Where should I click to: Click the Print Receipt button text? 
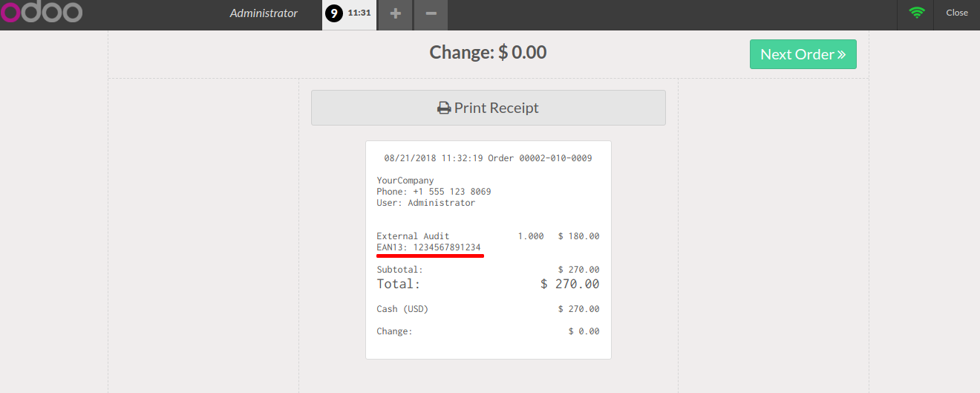coord(497,108)
